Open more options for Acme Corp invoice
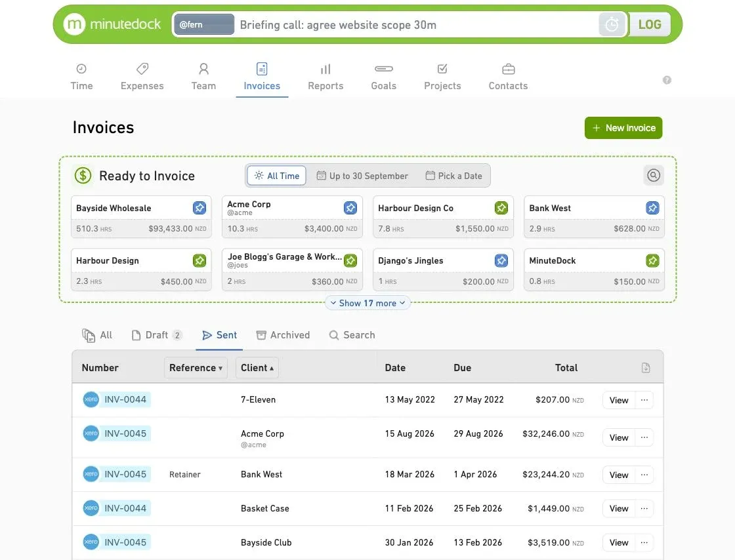The width and height of the screenshot is (735, 560). click(x=644, y=437)
